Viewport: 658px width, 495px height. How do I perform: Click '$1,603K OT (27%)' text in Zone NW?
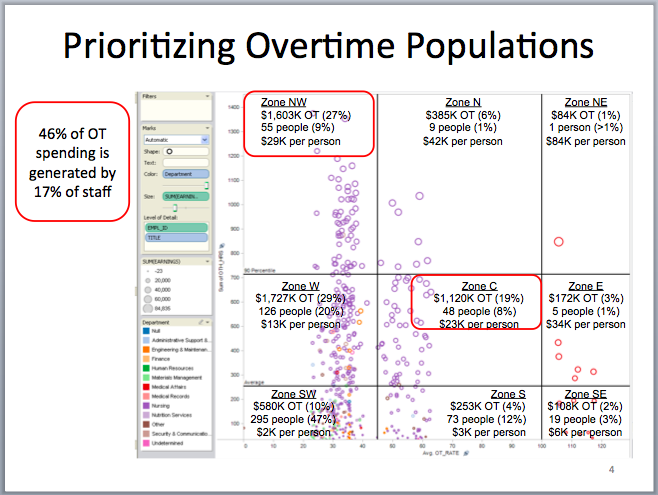(306, 115)
